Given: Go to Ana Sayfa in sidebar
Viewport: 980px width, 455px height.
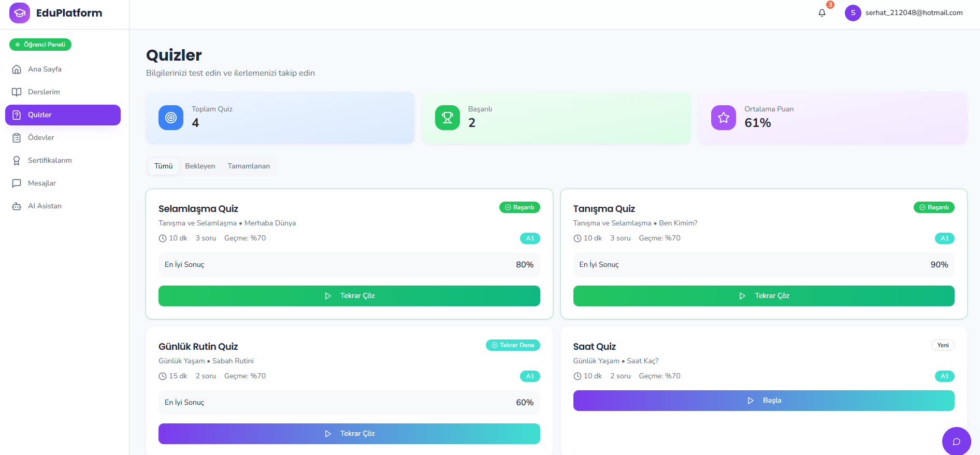Looking at the screenshot, I should (63, 69).
